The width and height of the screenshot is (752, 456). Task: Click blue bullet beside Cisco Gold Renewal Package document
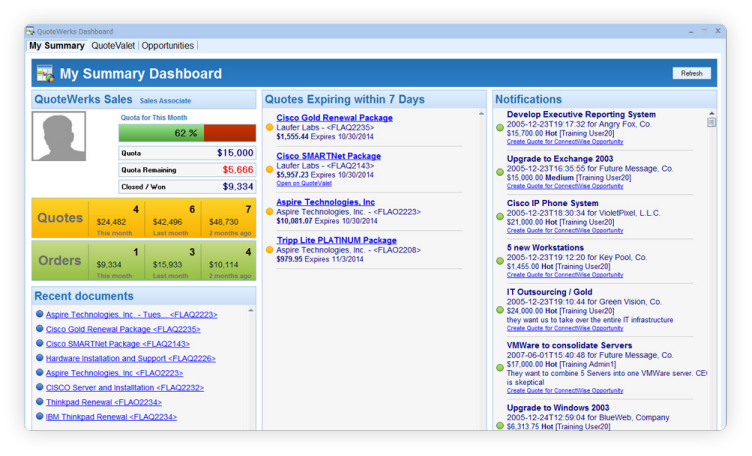point(40,328)
